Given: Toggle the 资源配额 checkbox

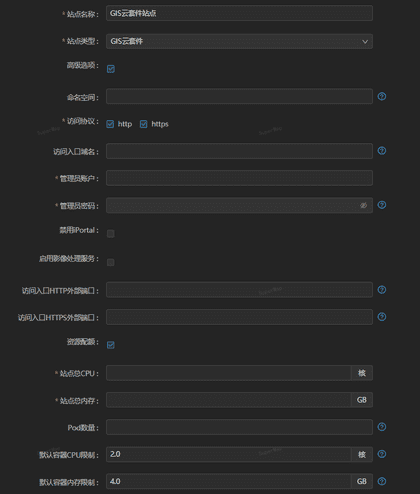Looking at the screenshot, I should pyautogui.click(x=111, y=345).
